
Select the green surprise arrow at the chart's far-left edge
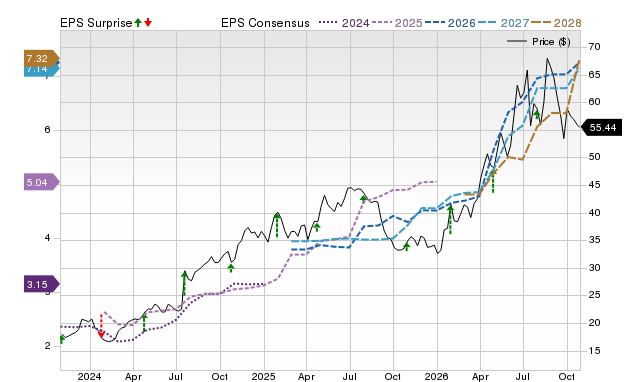pyautogui.click(x=62, y=339)
